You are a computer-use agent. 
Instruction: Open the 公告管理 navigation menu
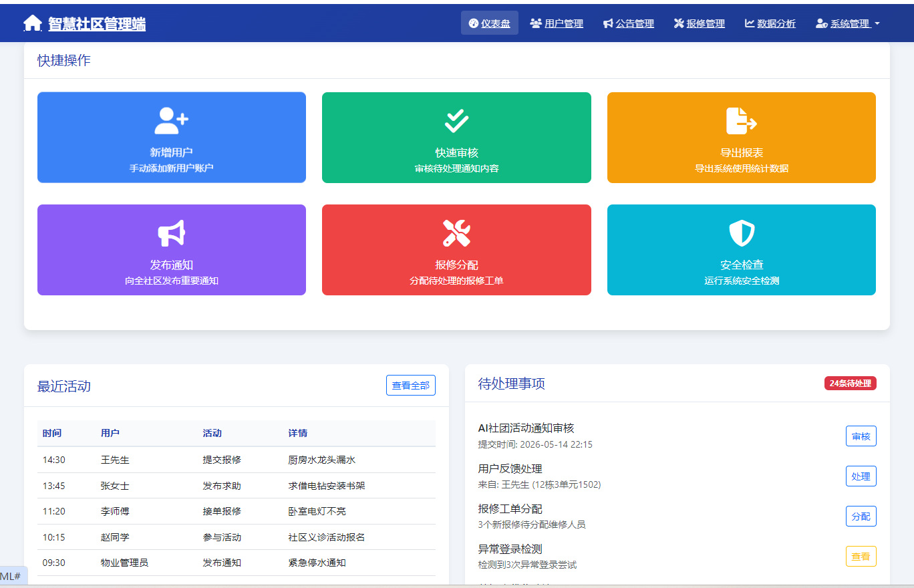point(628,23)
